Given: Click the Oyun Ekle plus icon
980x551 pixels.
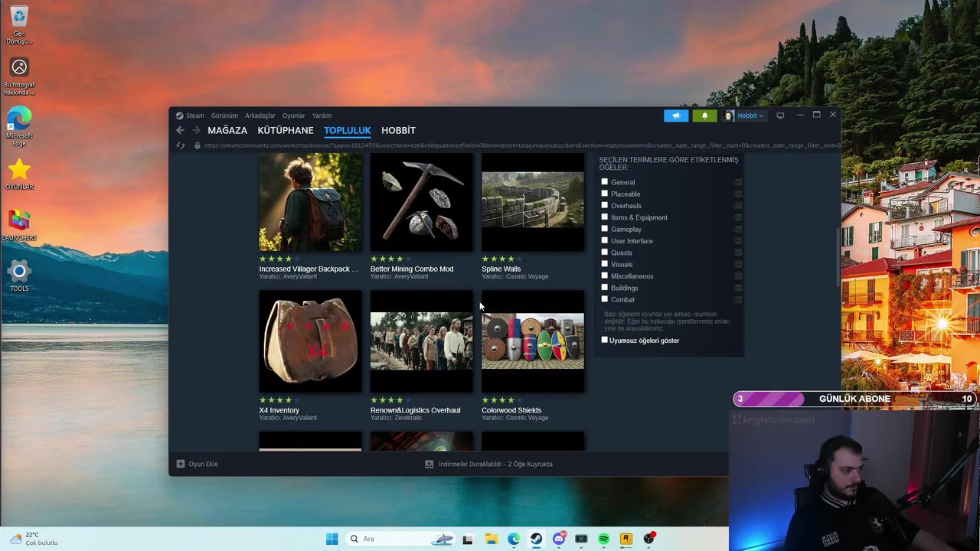Looking at the screenshot, I should [x=181, y=464].
